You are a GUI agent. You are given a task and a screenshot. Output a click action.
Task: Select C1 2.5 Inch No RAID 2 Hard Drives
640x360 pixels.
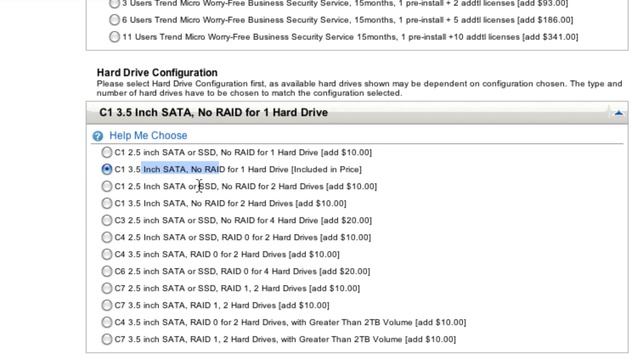point(107,186)
